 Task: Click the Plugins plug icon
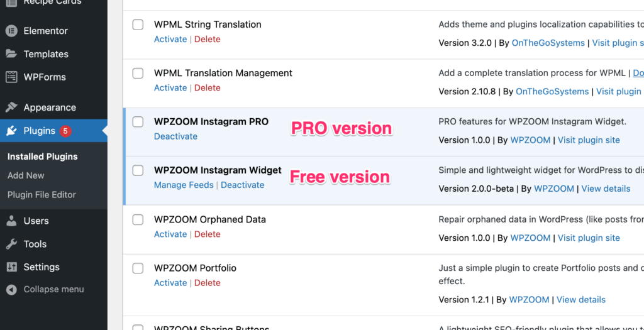pos(11,131)
